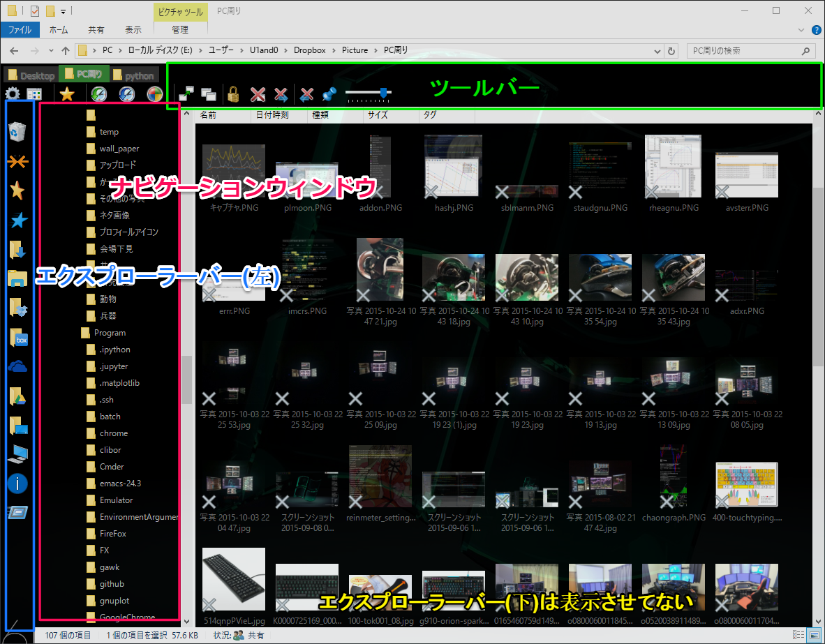Click Dropbox in the address breadcrumb

tap(309, 50)
